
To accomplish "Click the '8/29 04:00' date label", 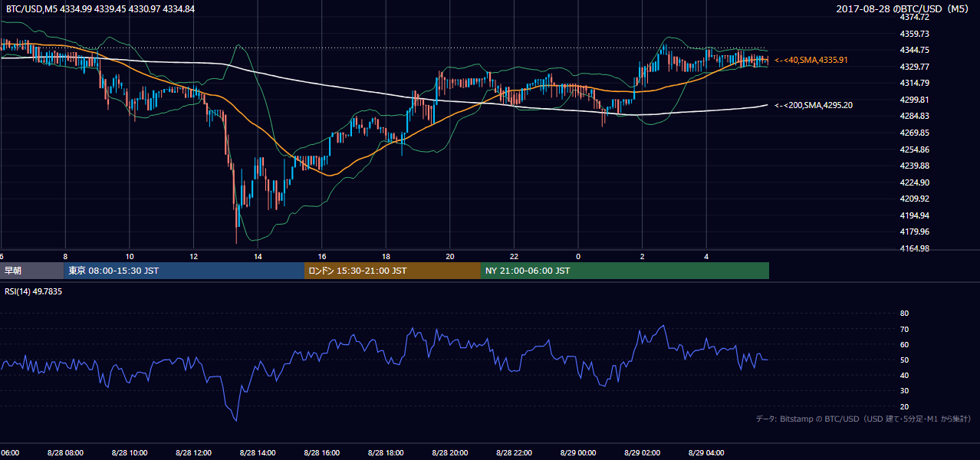I will click(706, 453).
